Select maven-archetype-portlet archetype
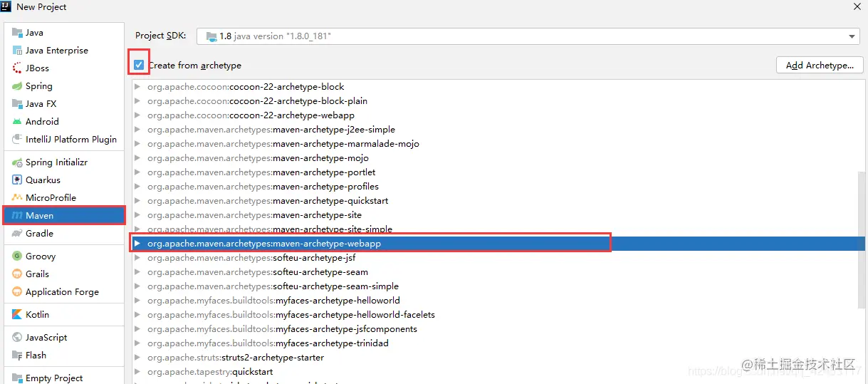This screenshot has width=868, height=384. click(495, 172)
